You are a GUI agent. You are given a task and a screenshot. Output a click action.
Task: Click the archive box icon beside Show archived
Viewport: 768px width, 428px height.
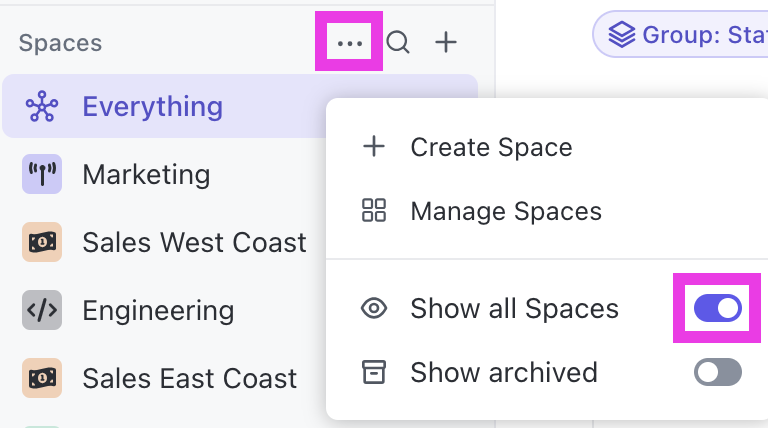click(x=374, y=372)
